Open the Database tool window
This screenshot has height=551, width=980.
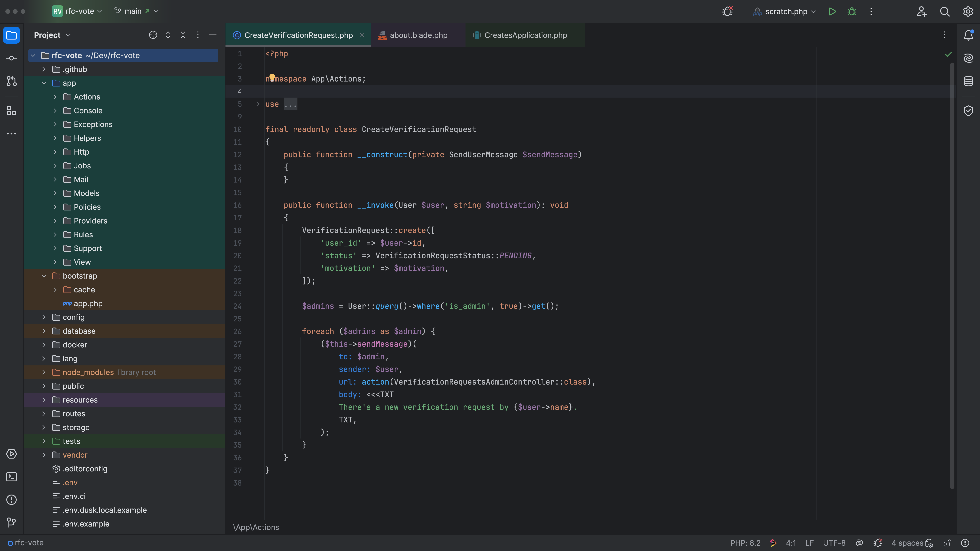[x=968, y=81]
